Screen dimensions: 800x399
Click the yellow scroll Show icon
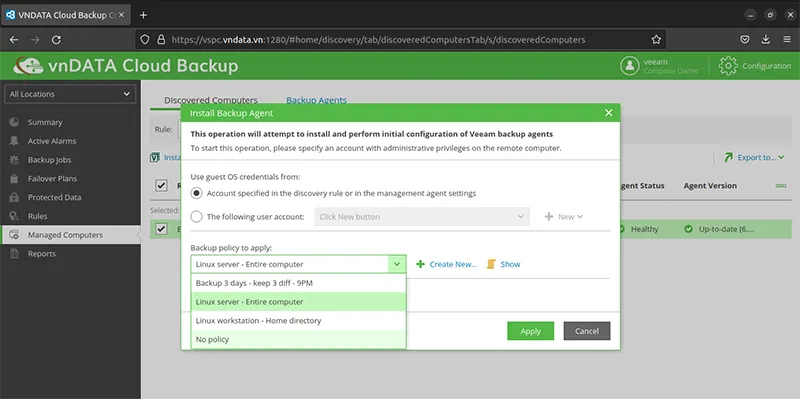click(491, 264)
